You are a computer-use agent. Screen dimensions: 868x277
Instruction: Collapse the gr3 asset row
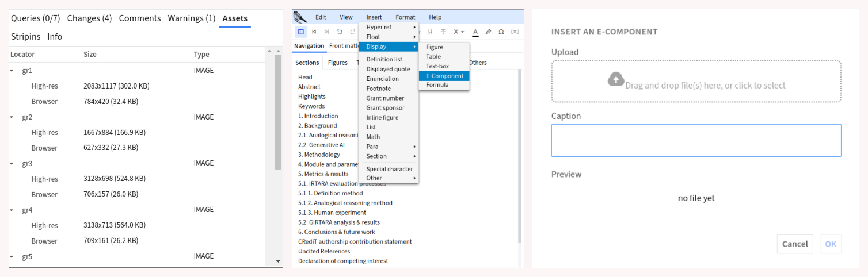click(x=12, y=164)
